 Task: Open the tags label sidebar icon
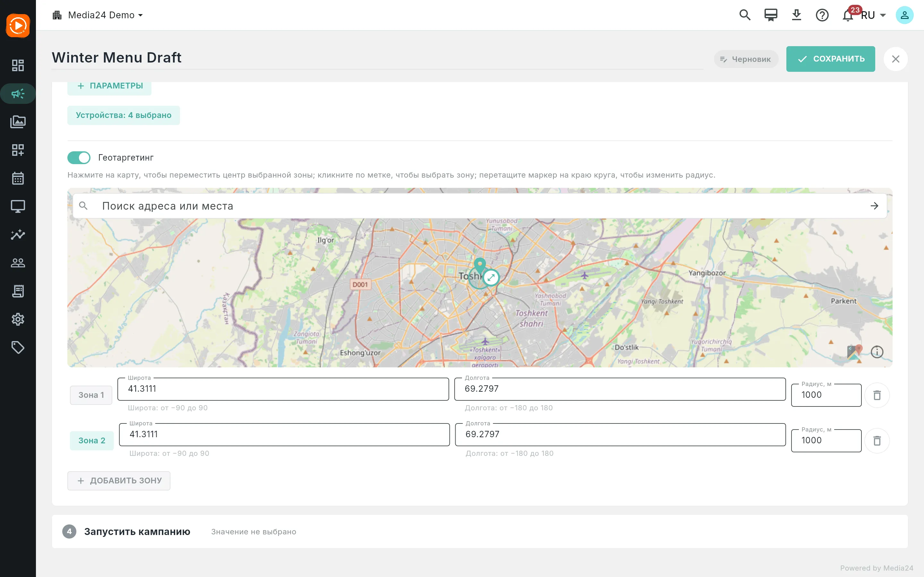coord(18,347)
